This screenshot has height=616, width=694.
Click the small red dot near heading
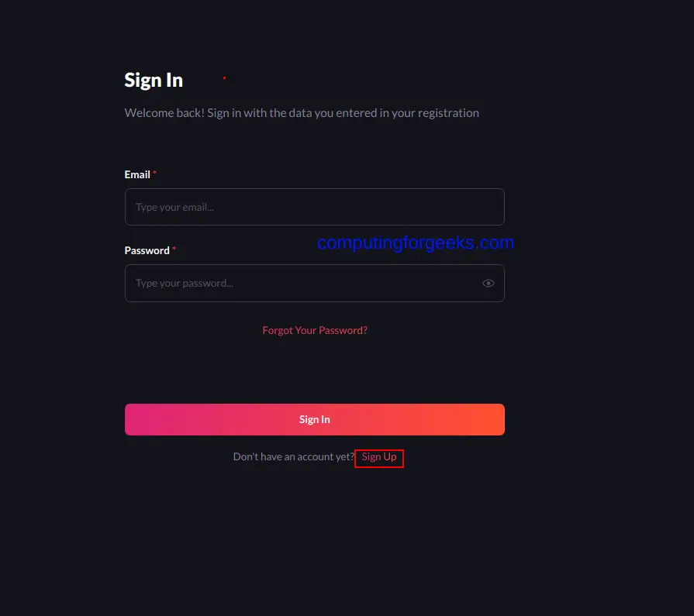(x=224, y=77)
